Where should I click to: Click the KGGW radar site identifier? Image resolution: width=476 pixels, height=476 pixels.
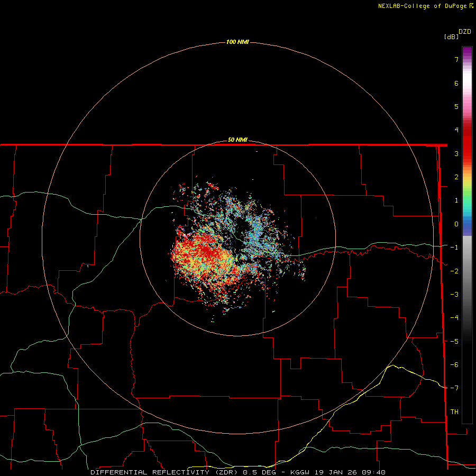[300, 472]
